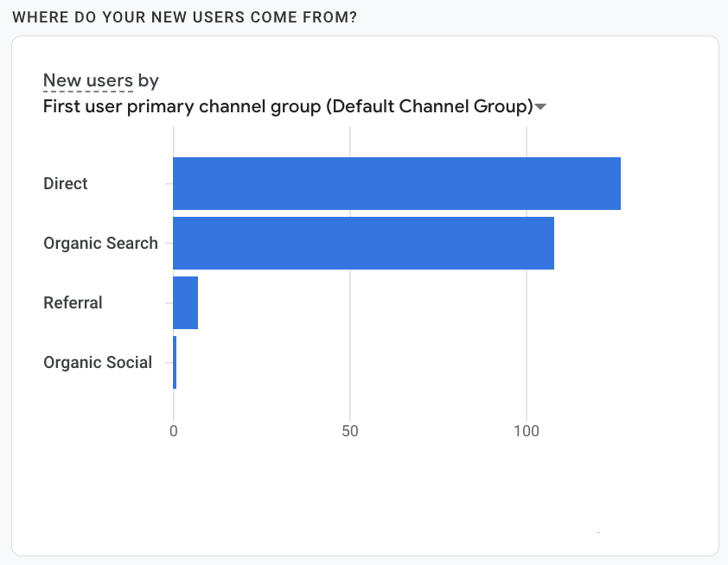Click the 100 axis value

[x=527, y=430]
